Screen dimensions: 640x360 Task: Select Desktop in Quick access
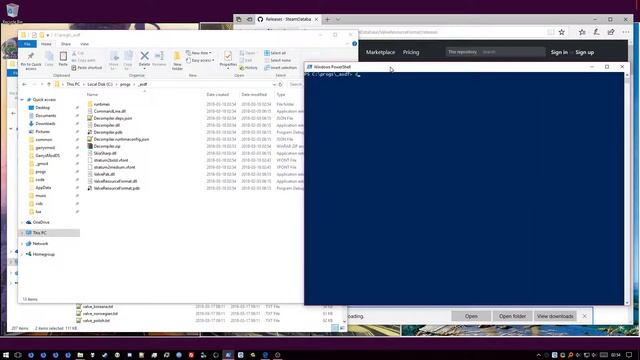click(42, 108)
